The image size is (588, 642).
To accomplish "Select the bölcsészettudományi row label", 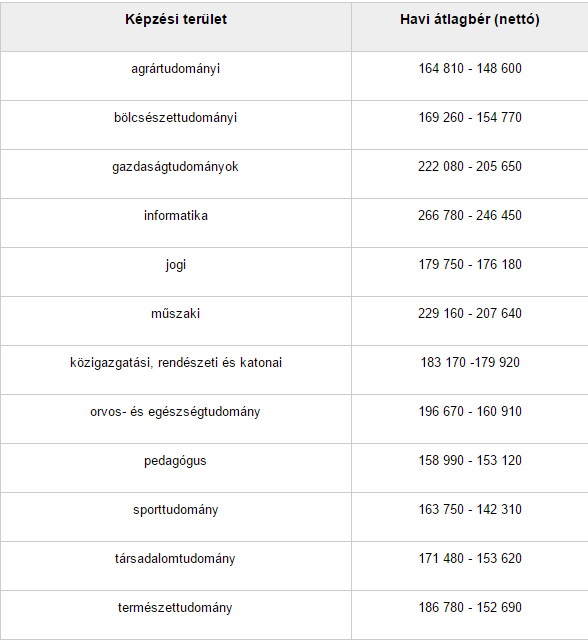I will point(176,118).
